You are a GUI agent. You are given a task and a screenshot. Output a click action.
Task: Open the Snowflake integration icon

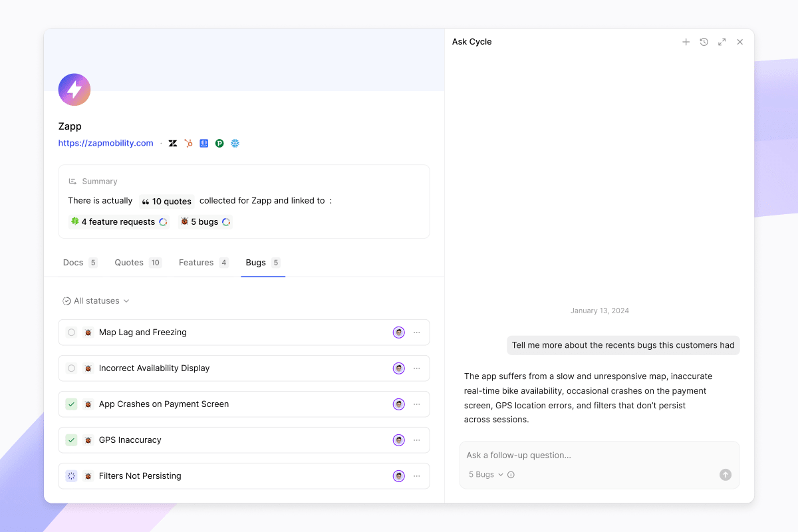click(235, 143)
